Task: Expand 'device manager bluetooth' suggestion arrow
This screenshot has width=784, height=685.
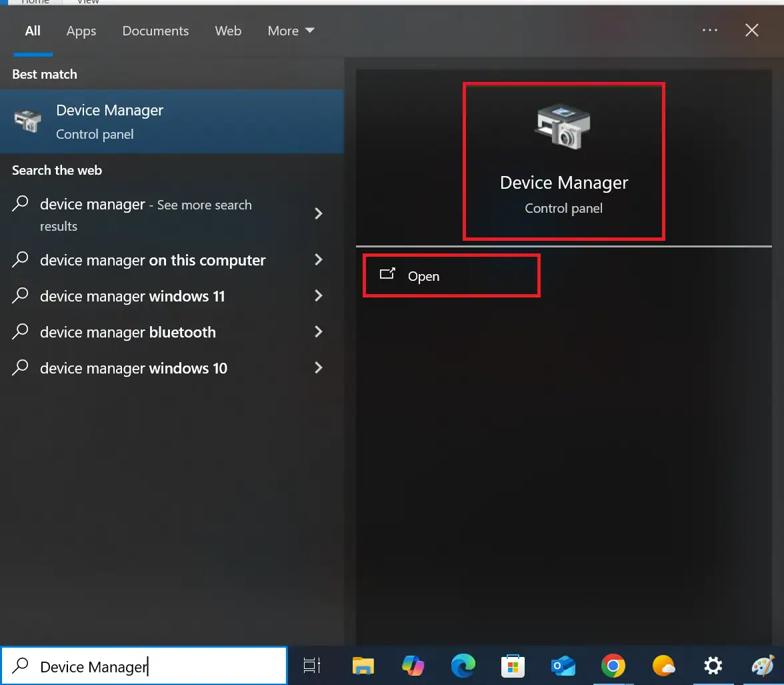Action: [319, 332]
